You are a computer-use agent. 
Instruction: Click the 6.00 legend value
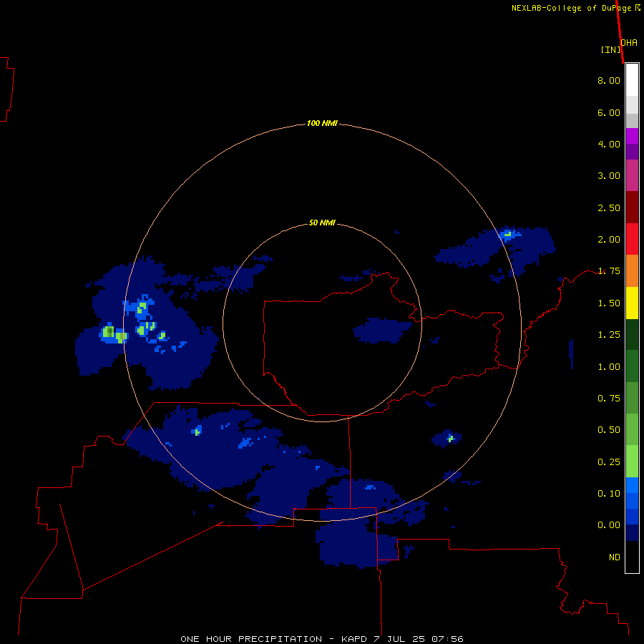pos(609,112)
